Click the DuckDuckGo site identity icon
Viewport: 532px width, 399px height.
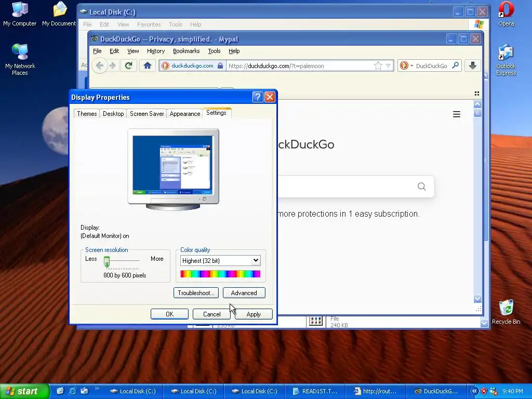(165, 65)
